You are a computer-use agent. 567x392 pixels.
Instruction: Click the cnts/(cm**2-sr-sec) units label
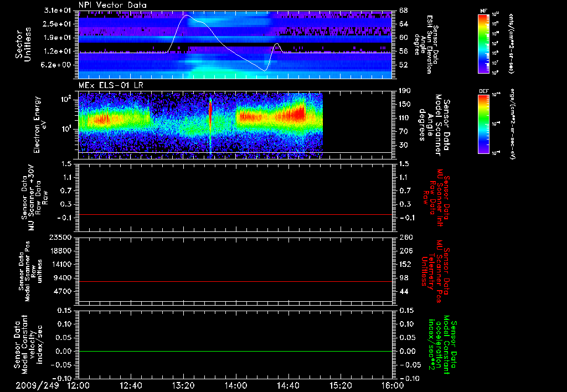pos(511,43)
